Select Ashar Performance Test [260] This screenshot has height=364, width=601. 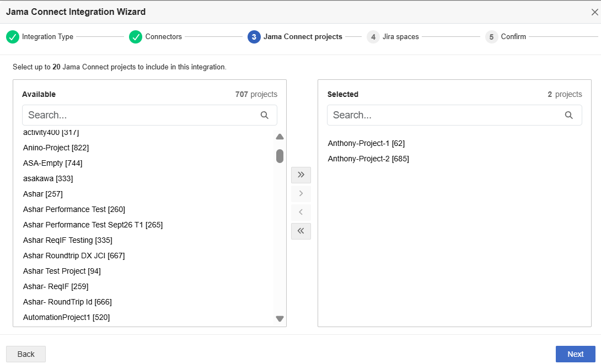click(74, 209)
